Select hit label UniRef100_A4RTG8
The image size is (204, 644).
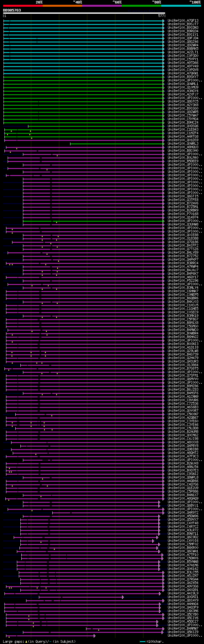(183, 137)
